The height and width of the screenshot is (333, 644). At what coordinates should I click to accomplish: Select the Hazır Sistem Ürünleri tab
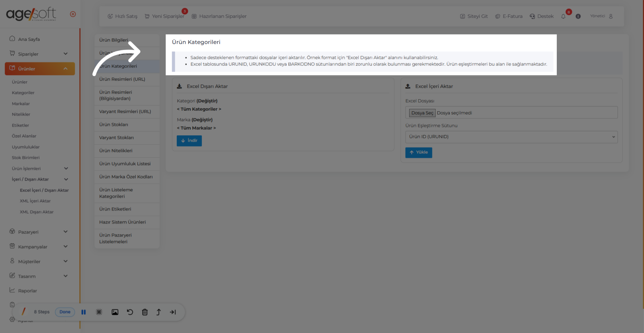pos(127,222)
